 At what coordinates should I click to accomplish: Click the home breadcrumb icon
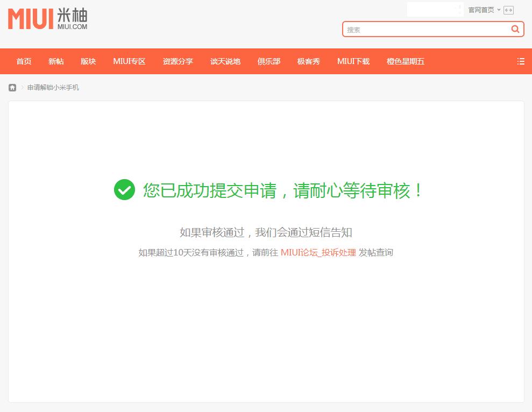pos(12,87)
